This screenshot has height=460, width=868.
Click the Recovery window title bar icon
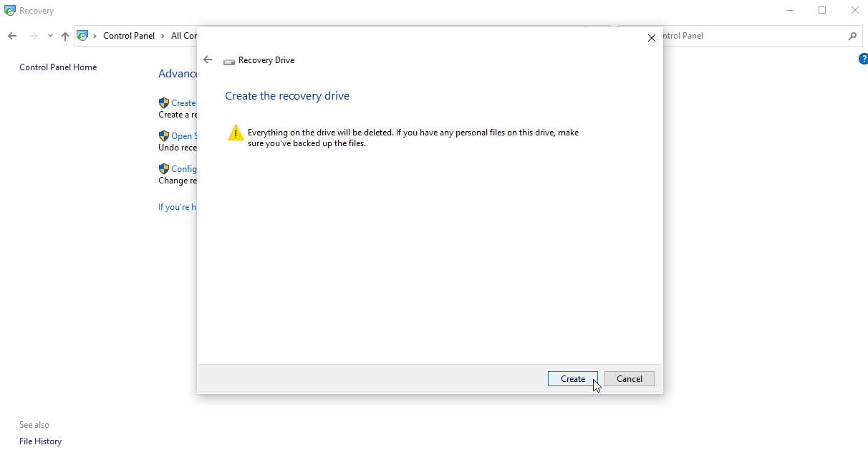click(10, 11)
